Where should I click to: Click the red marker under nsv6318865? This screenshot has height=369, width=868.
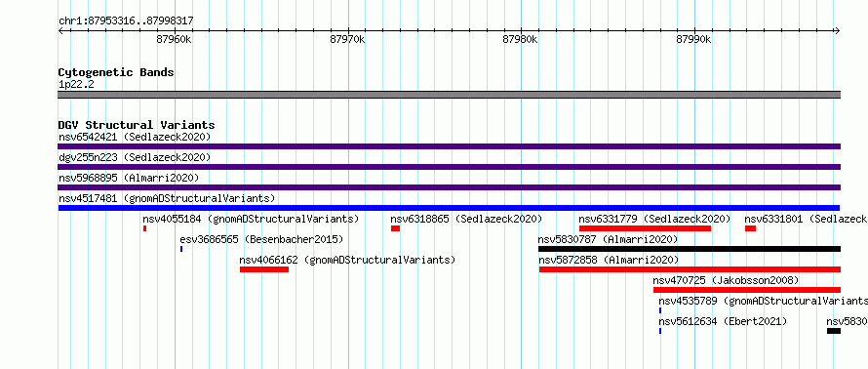pyautogui.click(x=395, y=228)
